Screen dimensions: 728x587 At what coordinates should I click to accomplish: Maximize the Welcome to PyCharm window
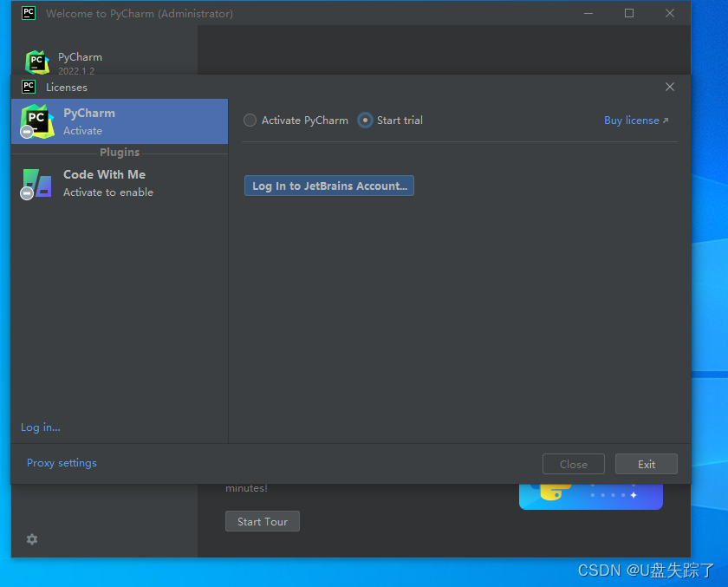coord(629,13)
